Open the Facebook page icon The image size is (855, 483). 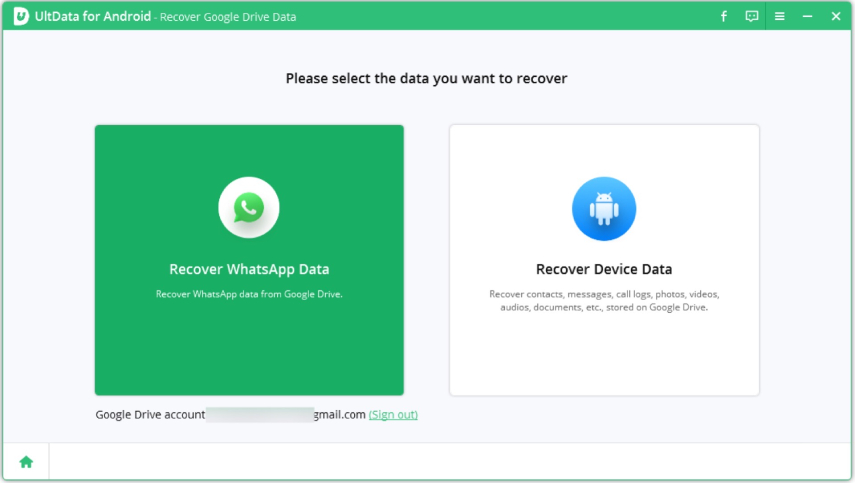(x=724, y=16)
